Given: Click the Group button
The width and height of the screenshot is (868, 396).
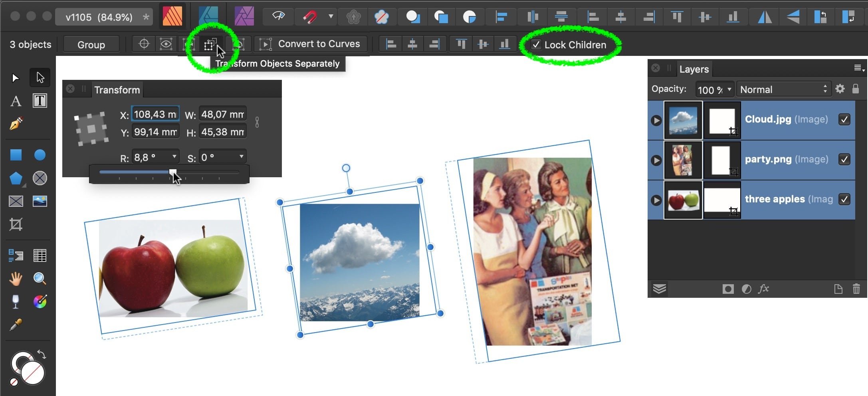Looking at the screenshot, I should pos(91,44).
